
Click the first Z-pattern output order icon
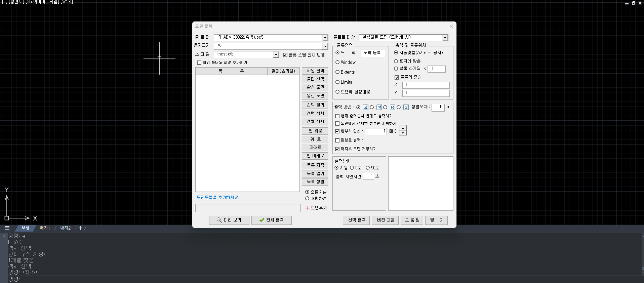(366, 107)
